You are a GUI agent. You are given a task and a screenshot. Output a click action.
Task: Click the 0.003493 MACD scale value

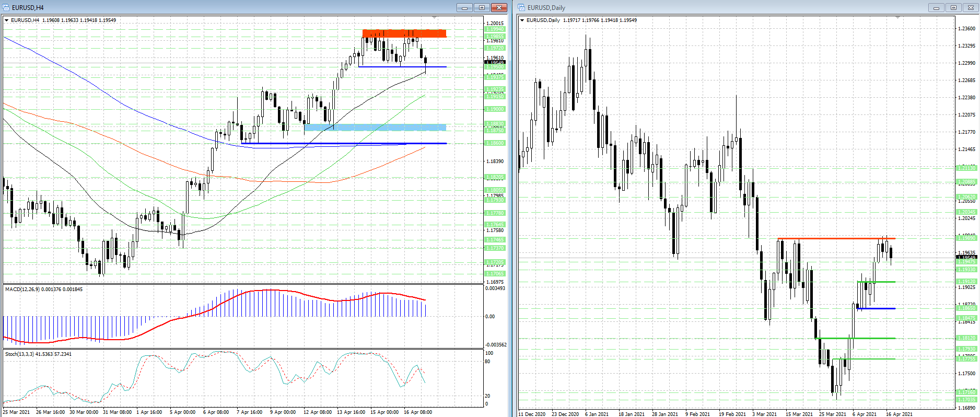click(496, 288)
